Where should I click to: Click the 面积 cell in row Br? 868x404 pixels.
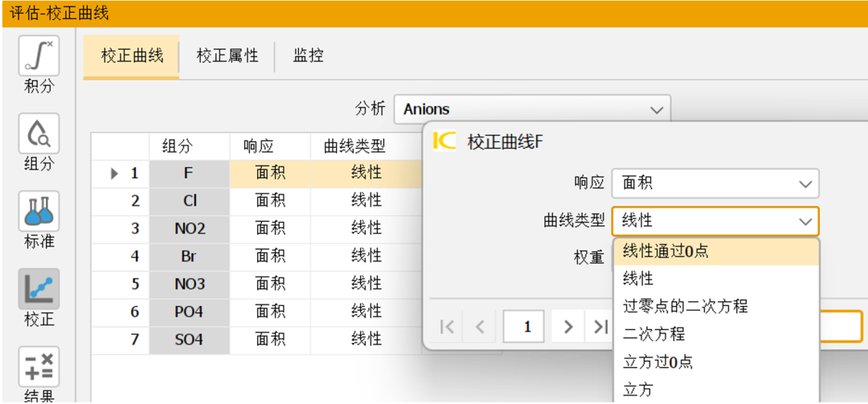click(270, 257)
